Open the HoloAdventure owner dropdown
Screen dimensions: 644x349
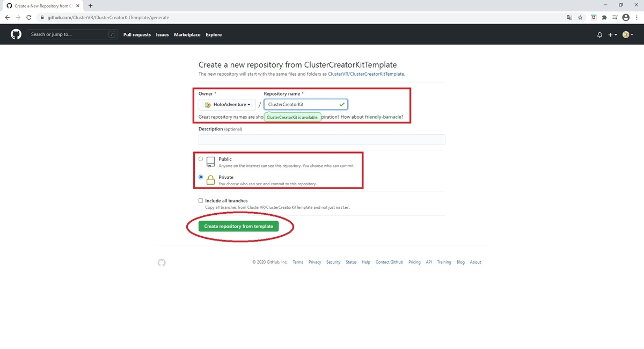[x=227, y=104]
